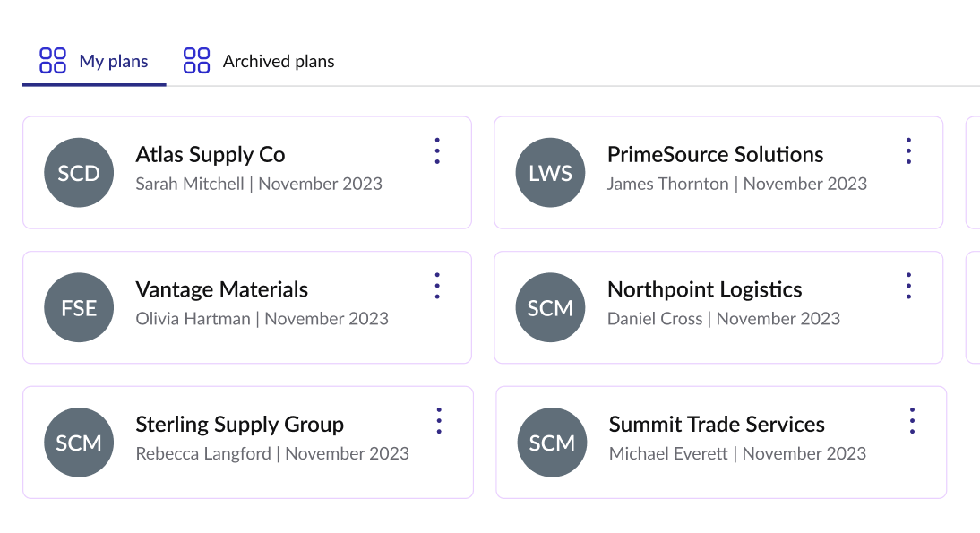Switch to the Archived plans tab
This screenshot has width=980, height=533.
click(x=259, y=62)
